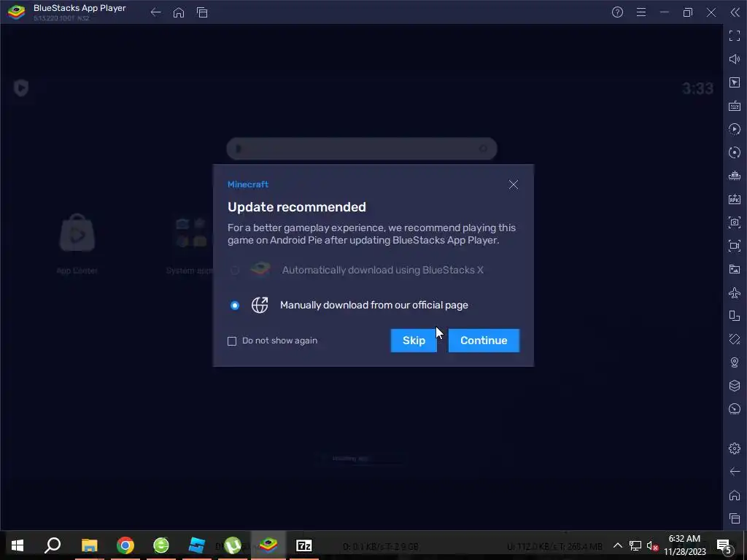Image resolution: width=747 pixels, height=560 pixels.
Task: Click the eco mode gauge icon
Action: point(735,409)
